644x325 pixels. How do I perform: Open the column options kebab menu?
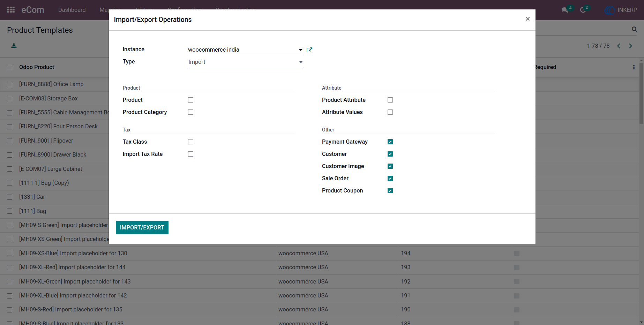point(634,67)
